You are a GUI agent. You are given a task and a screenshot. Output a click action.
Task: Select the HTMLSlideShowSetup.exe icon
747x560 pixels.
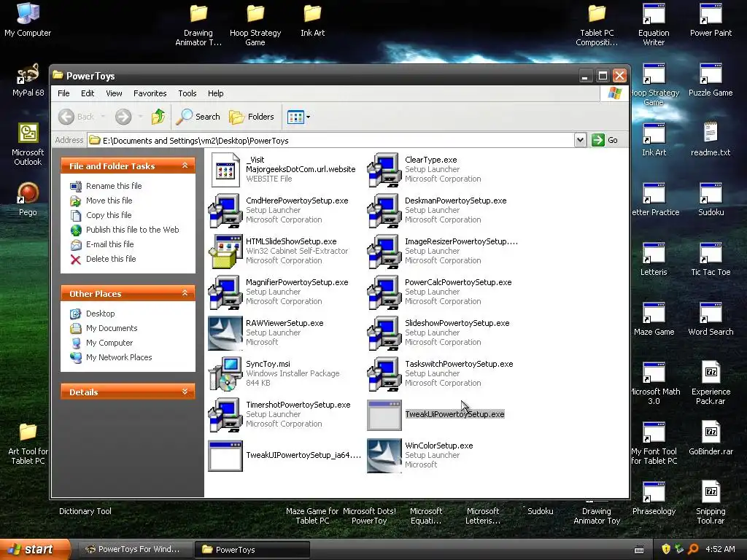225,252
